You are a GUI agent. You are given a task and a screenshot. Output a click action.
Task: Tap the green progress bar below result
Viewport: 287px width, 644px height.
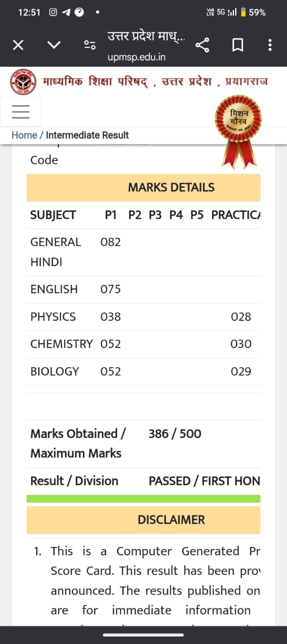point(143,499)
